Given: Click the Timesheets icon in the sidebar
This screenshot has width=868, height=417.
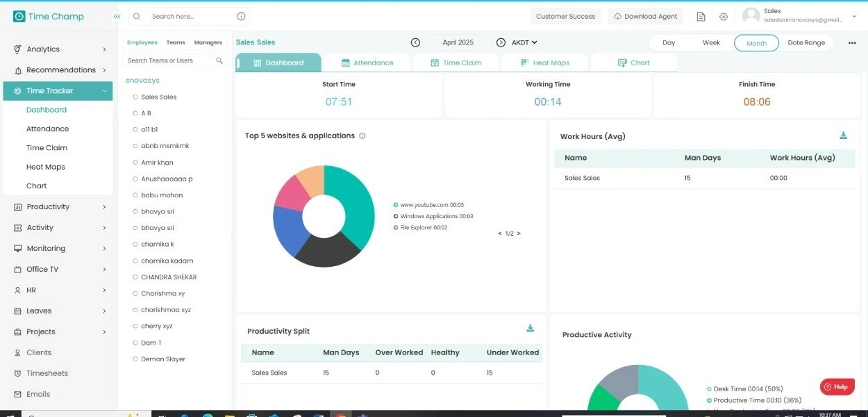Looking at the screenshot, I should tap(17, 374).
